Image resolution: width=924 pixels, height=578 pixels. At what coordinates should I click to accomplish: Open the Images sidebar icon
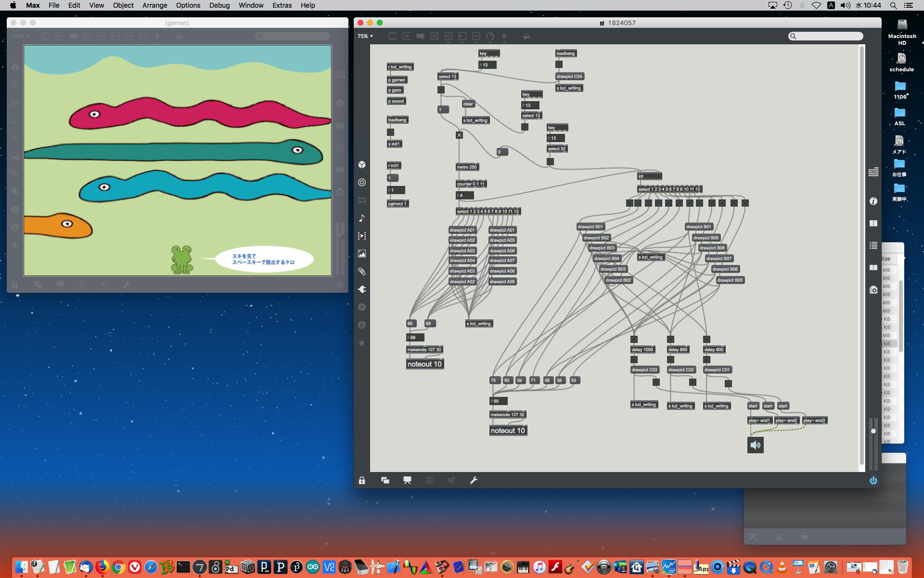coord(362,254)
